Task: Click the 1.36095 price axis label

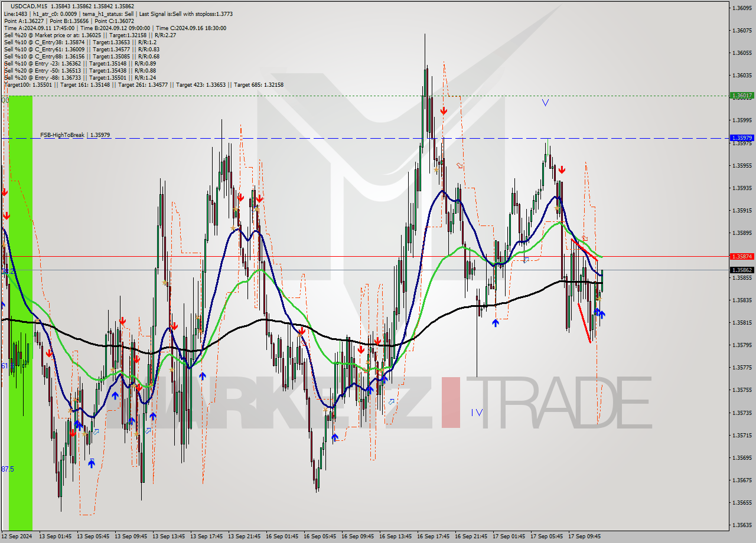Action: 742,8
